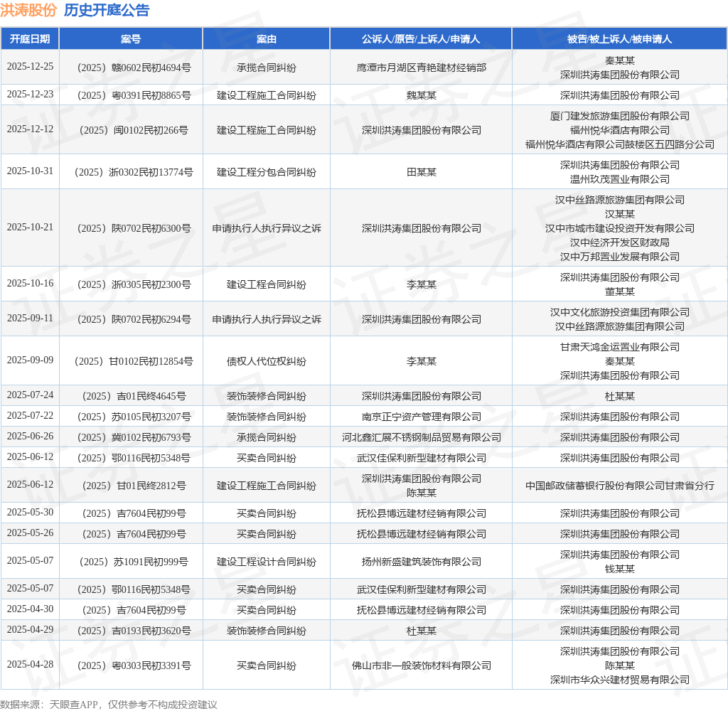The width and height of the screenshot is (728, 711).
Task: Click plaintiff 魏某某
Action: [421, 96]
